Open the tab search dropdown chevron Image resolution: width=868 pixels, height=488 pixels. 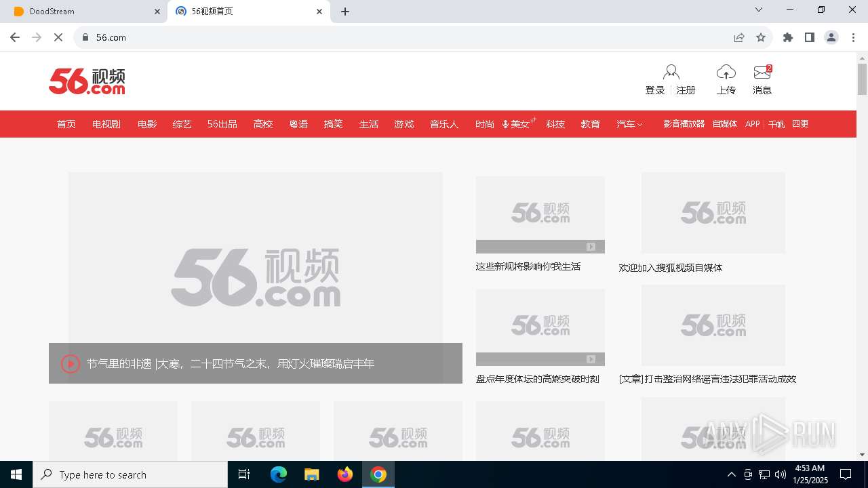click(759, 10)
